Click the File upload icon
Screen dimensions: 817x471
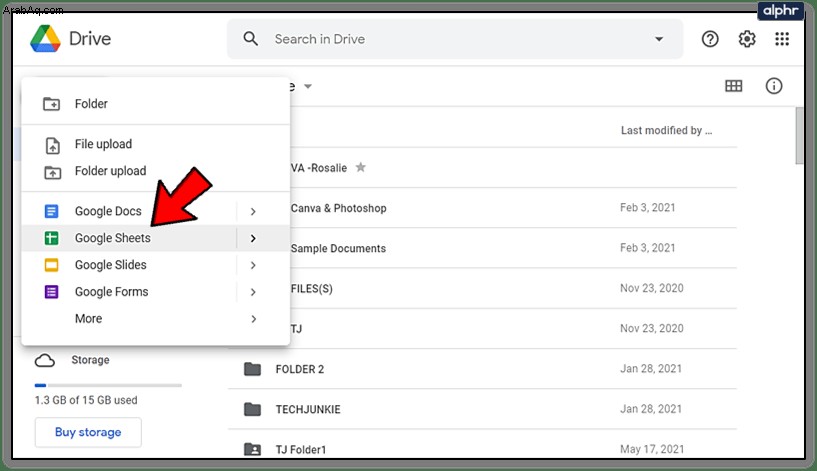click(53, 145)
